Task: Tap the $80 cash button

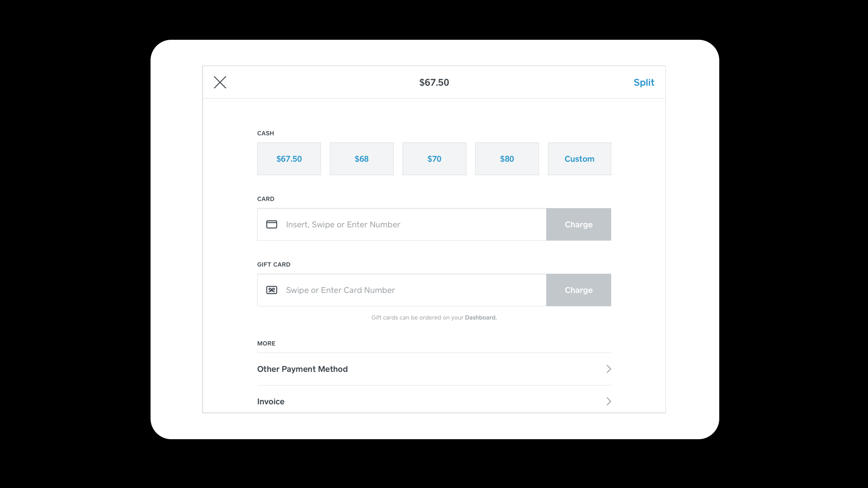Action: pos(507,159)
